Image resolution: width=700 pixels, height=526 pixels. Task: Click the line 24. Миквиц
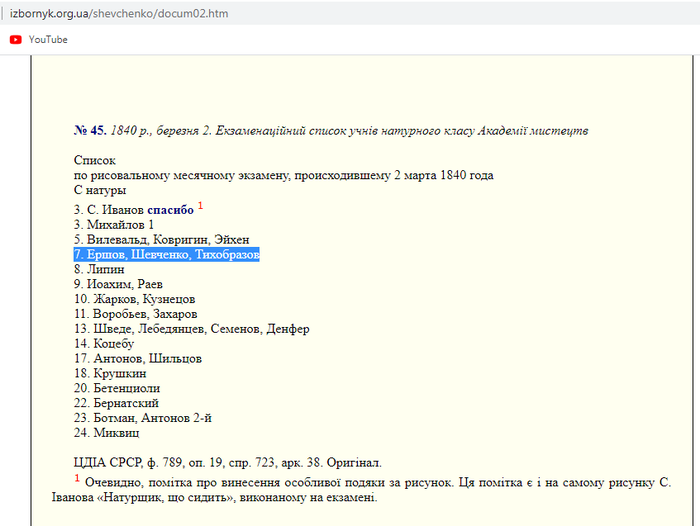click(x=106, y=433)
